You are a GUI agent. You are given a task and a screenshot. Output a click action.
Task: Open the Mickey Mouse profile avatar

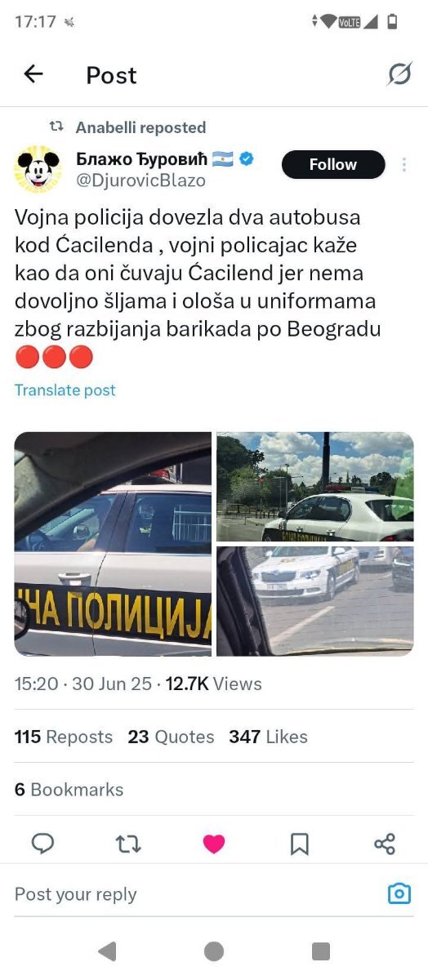pos(38,170)
